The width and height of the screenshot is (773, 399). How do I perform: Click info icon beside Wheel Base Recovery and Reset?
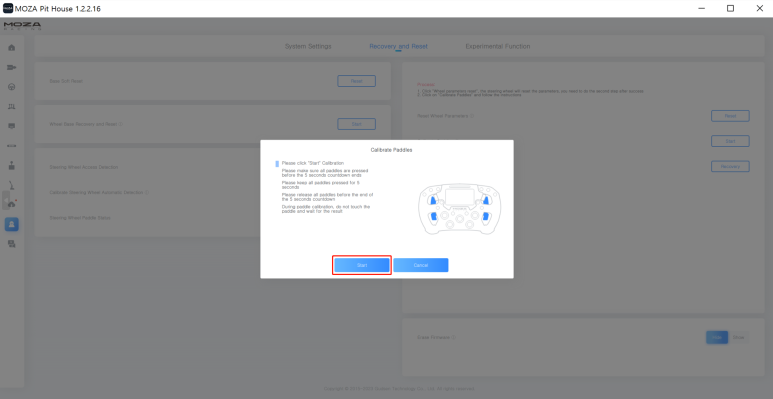click(121, 124)
